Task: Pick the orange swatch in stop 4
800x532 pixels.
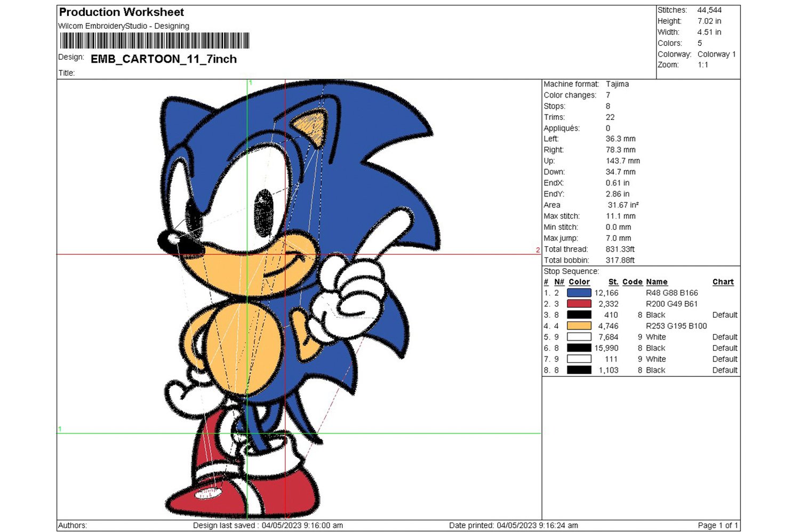Action: (579, 326)
